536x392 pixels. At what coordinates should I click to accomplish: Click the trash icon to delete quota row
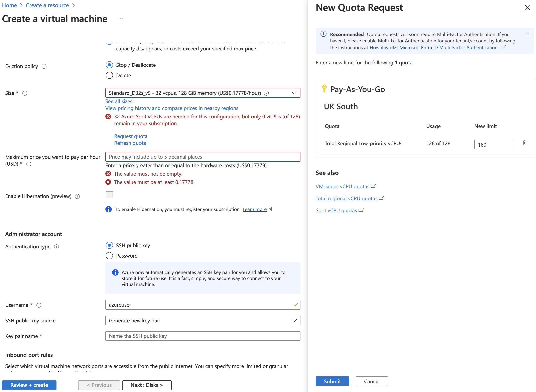pyautogui.click(x=525, y=143)
